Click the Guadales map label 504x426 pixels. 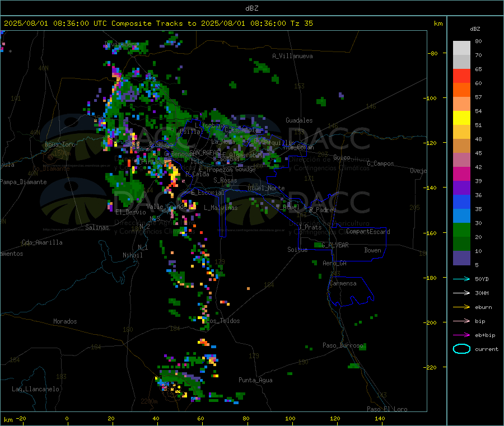[299, 120]
